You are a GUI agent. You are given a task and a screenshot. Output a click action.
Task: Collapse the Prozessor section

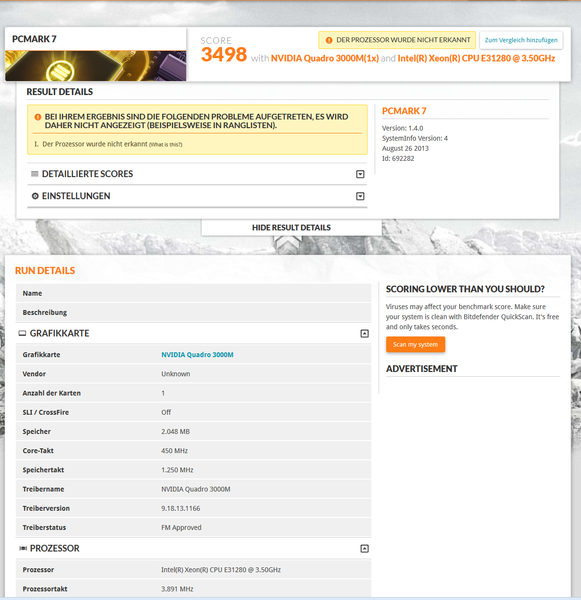tap(364, 549)
